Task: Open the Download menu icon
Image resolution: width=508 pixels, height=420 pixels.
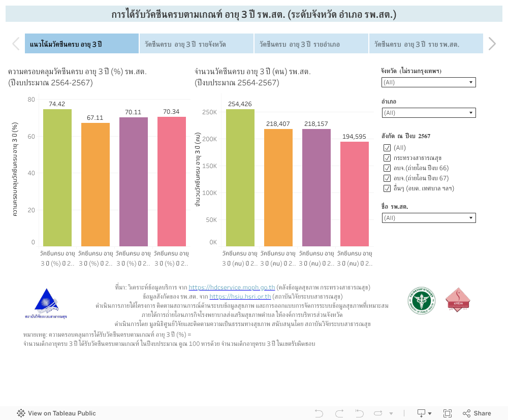Action: 424,413
